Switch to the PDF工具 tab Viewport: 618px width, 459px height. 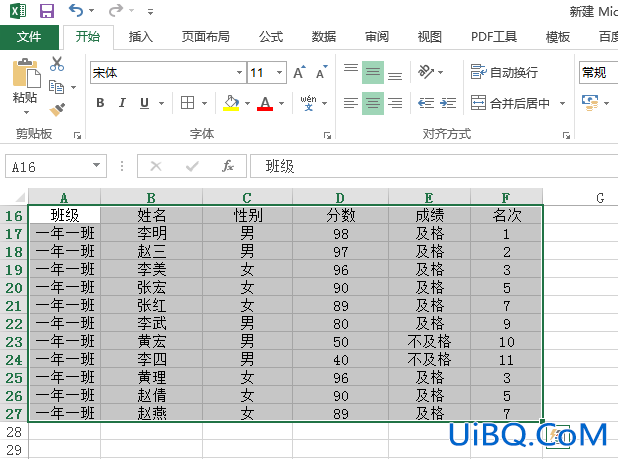tap(494, 37)
